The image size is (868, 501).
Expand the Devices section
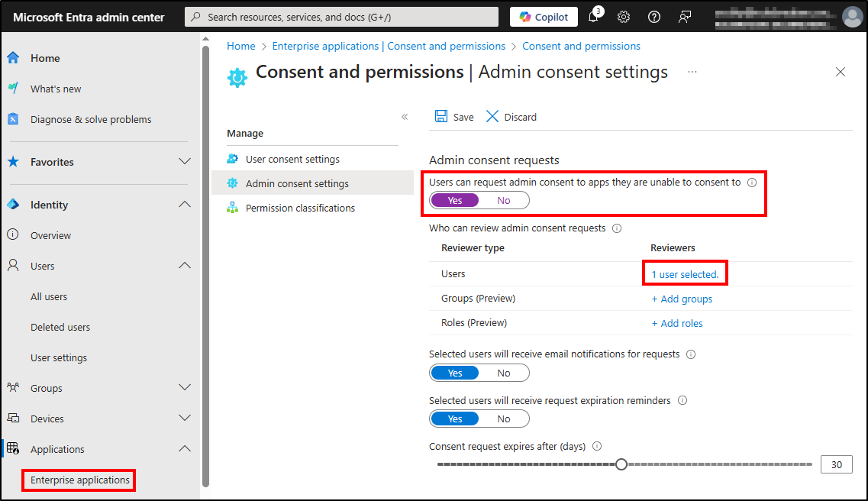click(184, 418)
